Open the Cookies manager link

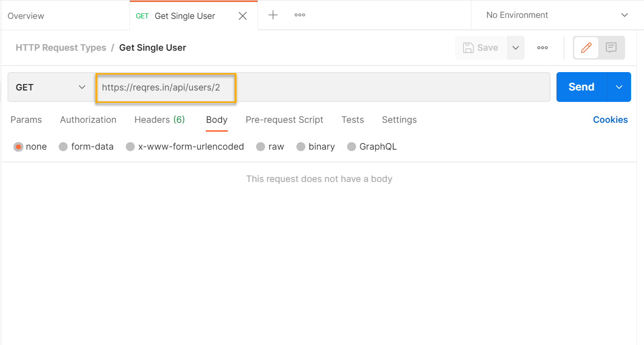[610, 120]
